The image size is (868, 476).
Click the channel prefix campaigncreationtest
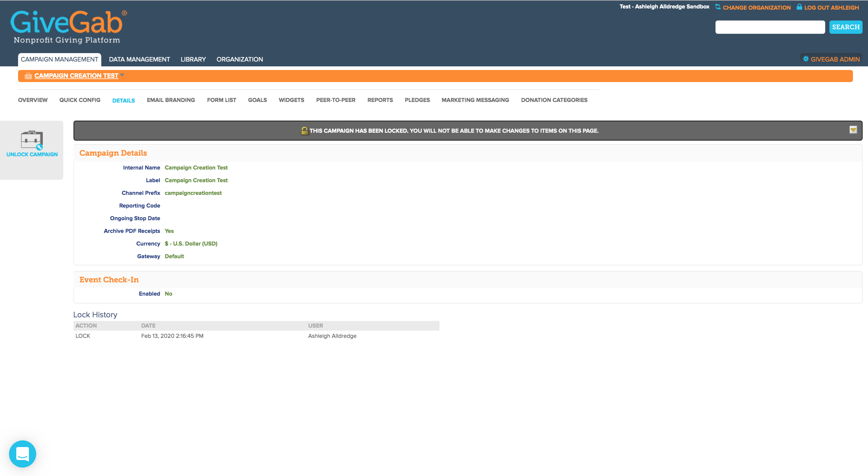[x=193, y=193]
